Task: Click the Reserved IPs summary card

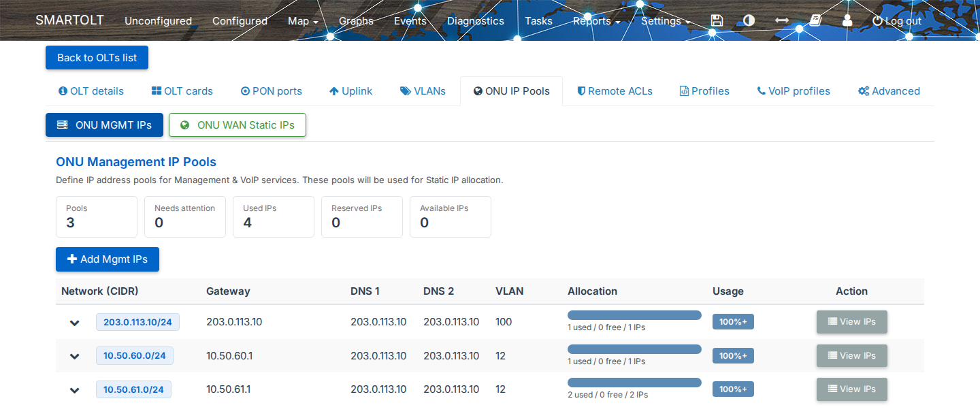Action: 362,217
